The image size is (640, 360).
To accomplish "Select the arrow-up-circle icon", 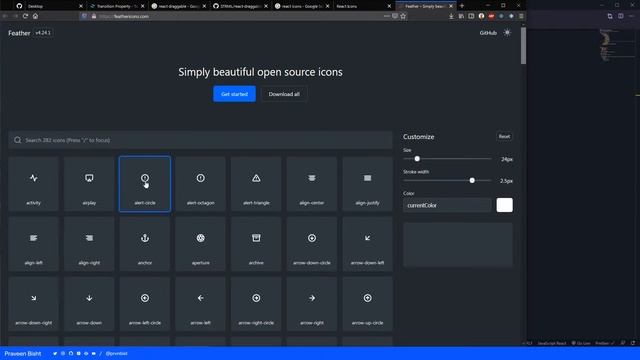I will pyautogui.click(x=367, y=304).
